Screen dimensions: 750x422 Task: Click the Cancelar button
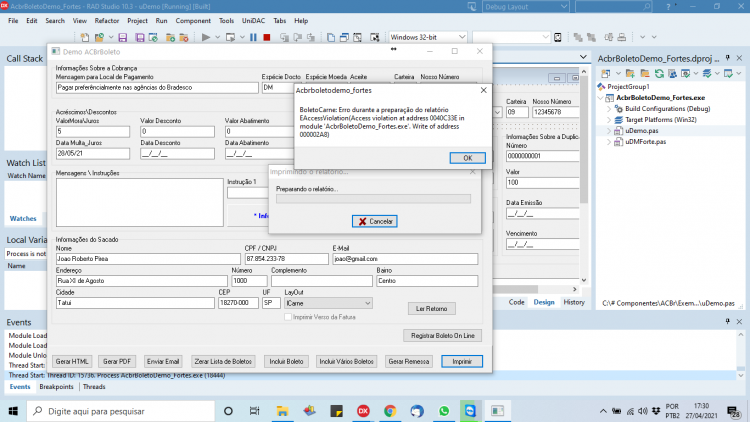coord(375,221)
